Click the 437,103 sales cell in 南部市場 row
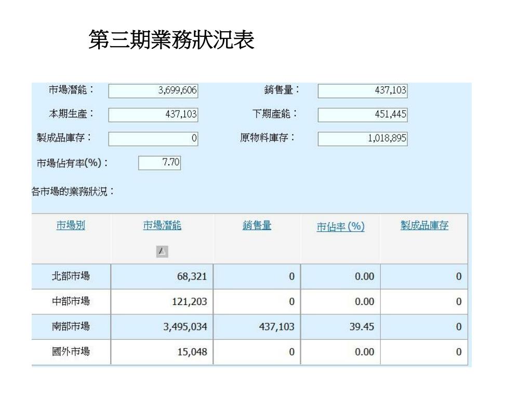 [x=257, y=327]
